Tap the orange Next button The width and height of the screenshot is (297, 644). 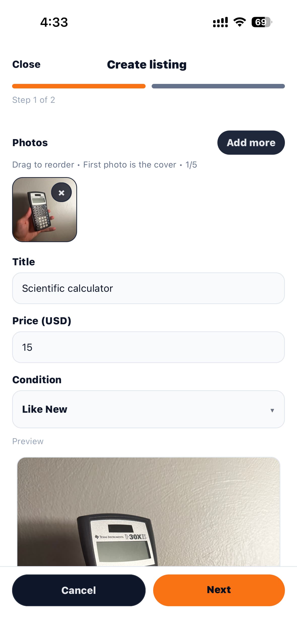coord(219,590)
